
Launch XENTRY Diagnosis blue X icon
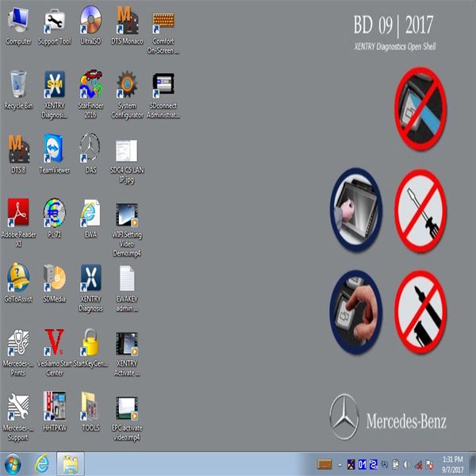(x=90, y=289)
